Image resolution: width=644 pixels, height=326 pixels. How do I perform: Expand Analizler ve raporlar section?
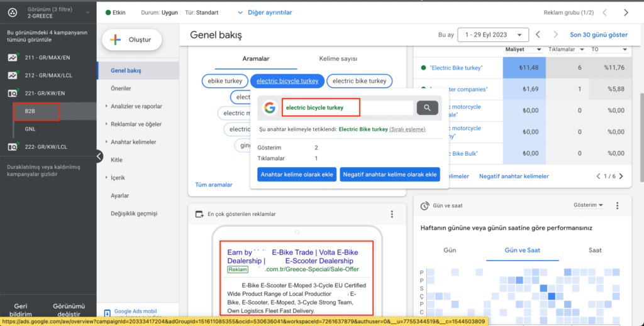click(136, 106)
